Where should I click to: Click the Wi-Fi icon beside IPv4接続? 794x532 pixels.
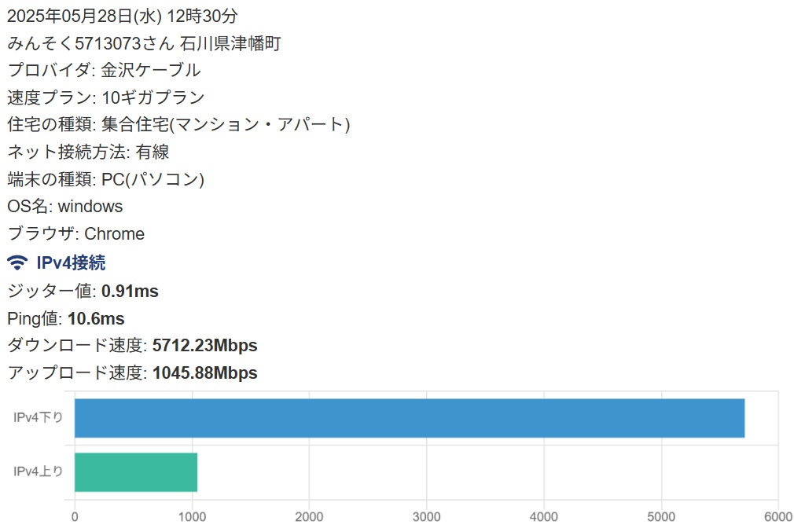[17, 262]
